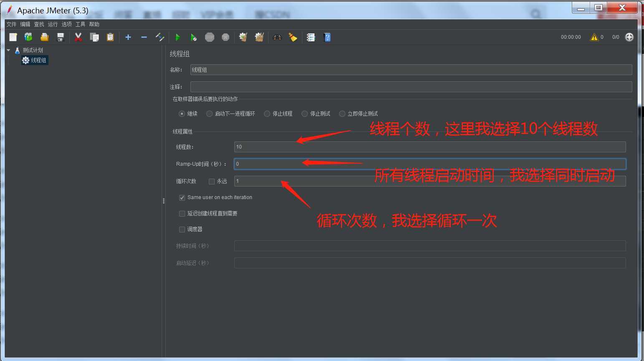Click into the 注释 comment field
The height and width of the screenshot is (361, 644).
pos(411,87)
